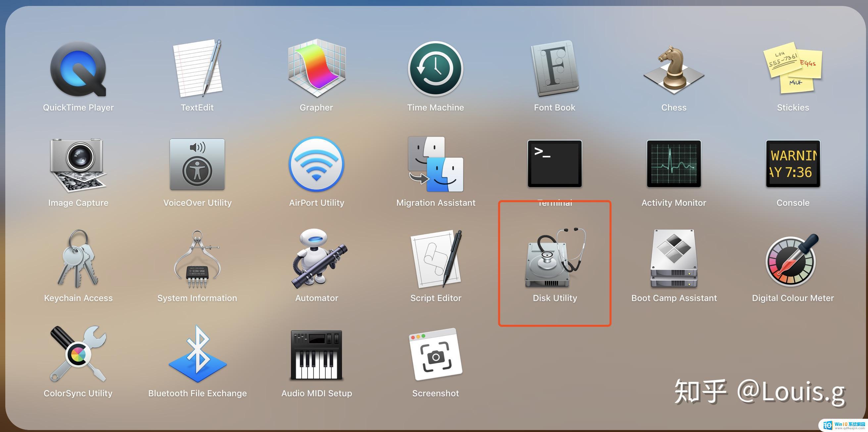Open Digital Colour Meter icon
The height and width of the screenshot is (432, 868).
[792, 260]
